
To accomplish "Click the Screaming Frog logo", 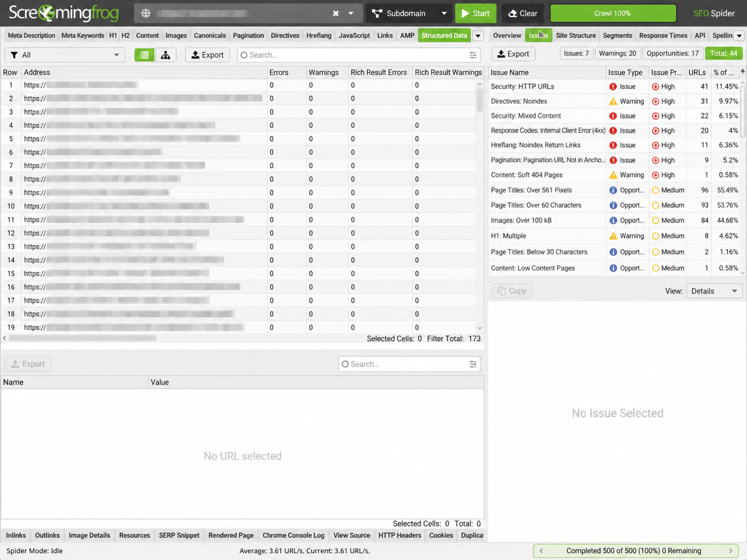I will (x=64, y=13).
